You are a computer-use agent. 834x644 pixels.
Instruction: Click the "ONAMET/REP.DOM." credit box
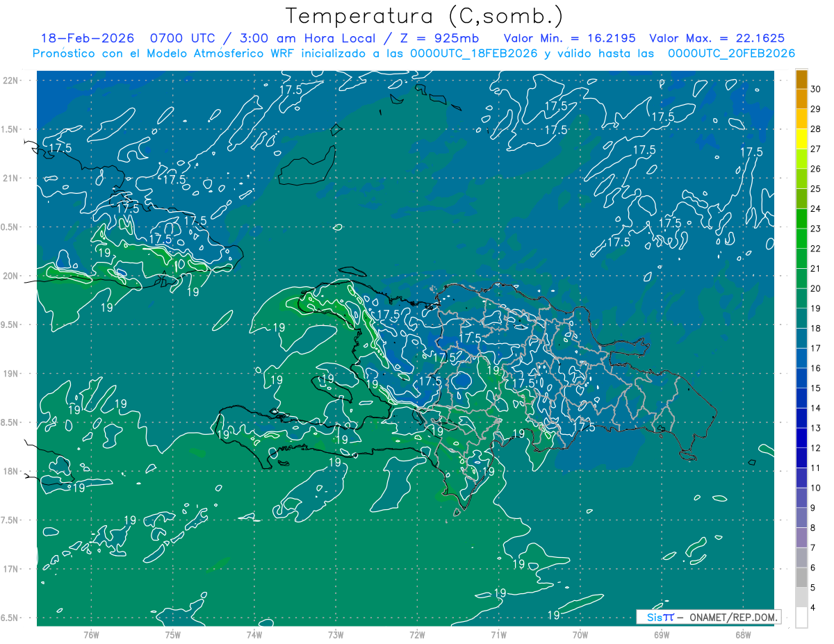point(709,617)
